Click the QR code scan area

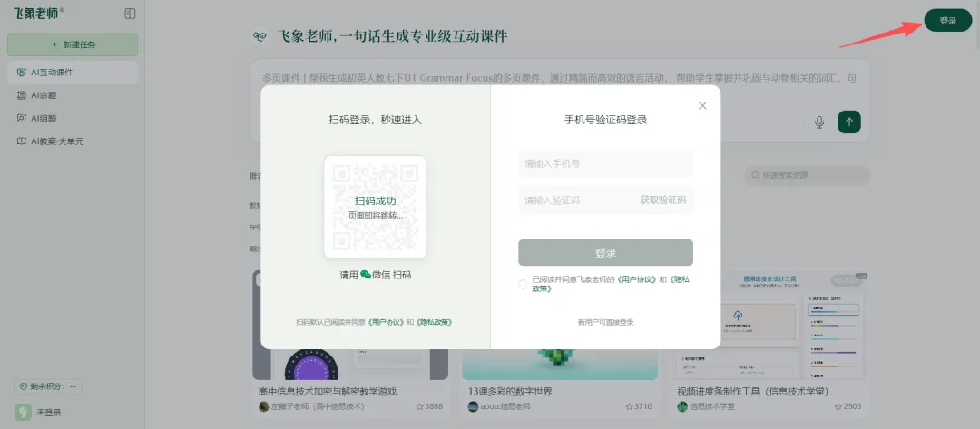click(x=375, y=208)
